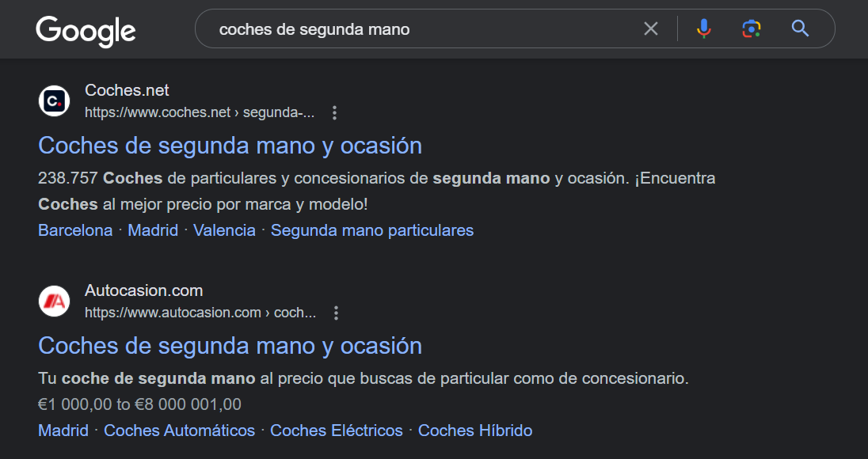This screenshot has width=868, height=459.
Task: Open Madrid sitelink under Autocasion
Action: pos(63,431)
